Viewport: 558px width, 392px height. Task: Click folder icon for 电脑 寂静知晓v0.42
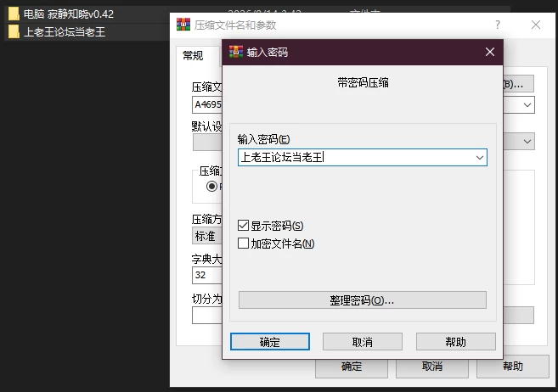[14, 14]
